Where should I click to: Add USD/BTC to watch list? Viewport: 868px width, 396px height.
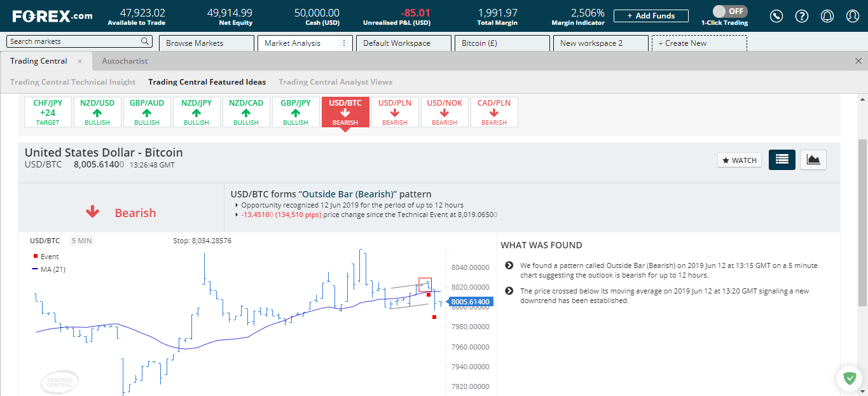pos(740,160)
